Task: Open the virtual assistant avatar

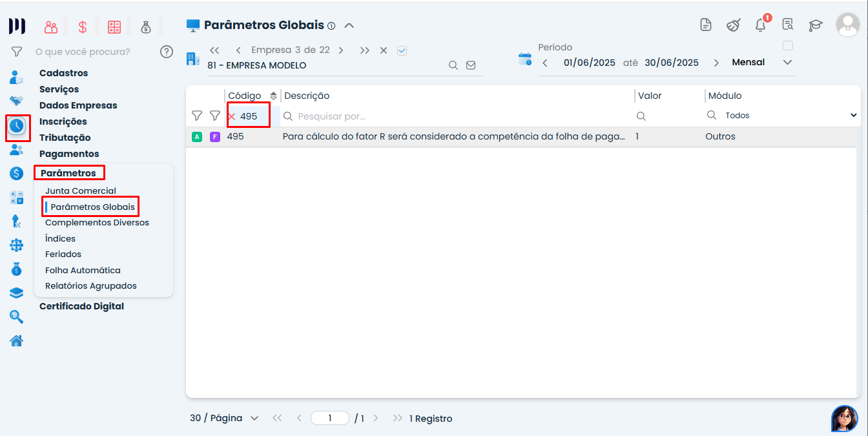Action: [844, 418]
